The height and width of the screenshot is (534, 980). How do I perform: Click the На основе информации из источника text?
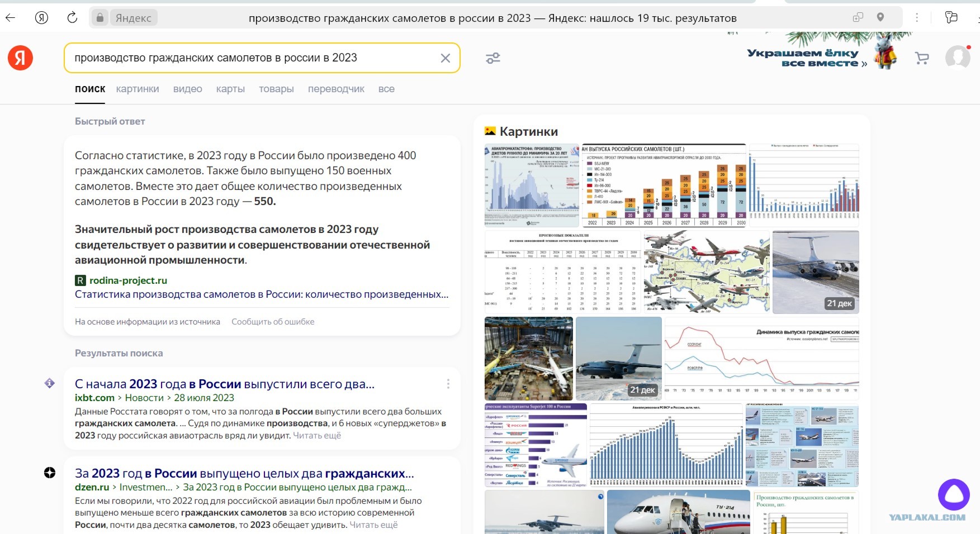[148, 322]
